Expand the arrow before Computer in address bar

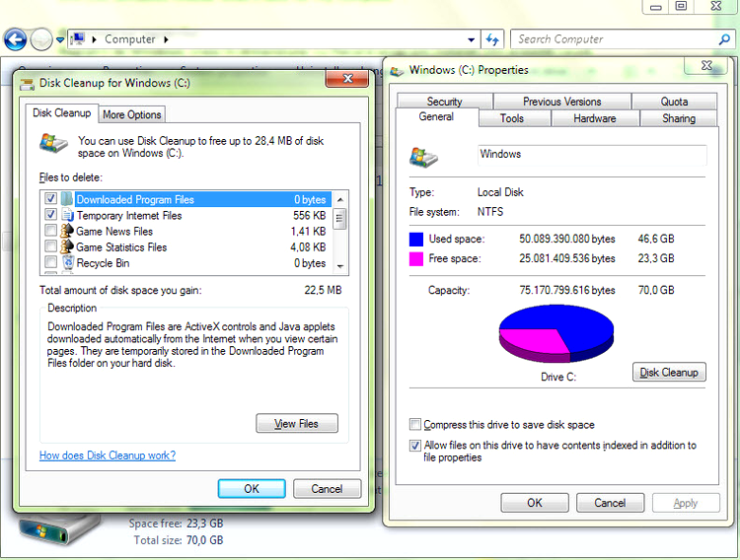(x=95, y=39)
